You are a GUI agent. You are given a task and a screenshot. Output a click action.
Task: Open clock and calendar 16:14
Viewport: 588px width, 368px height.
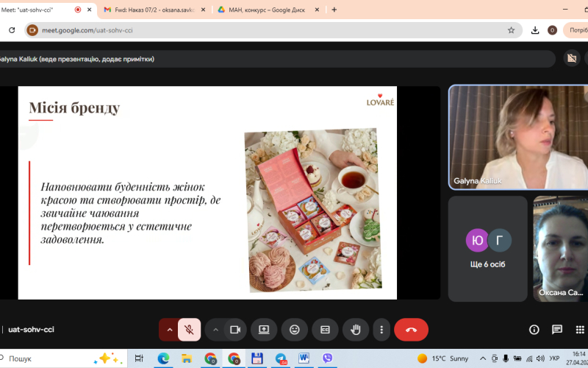tap(577, 358)
